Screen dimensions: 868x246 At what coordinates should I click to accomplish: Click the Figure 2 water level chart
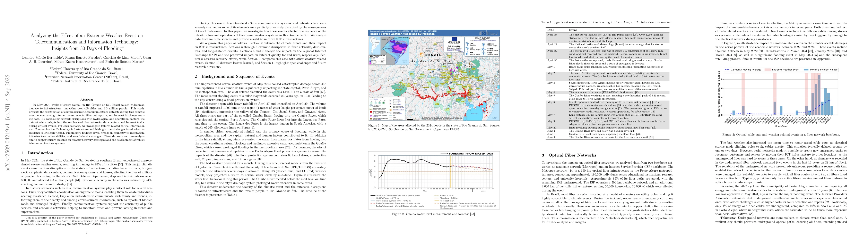(x=434, y=180)
